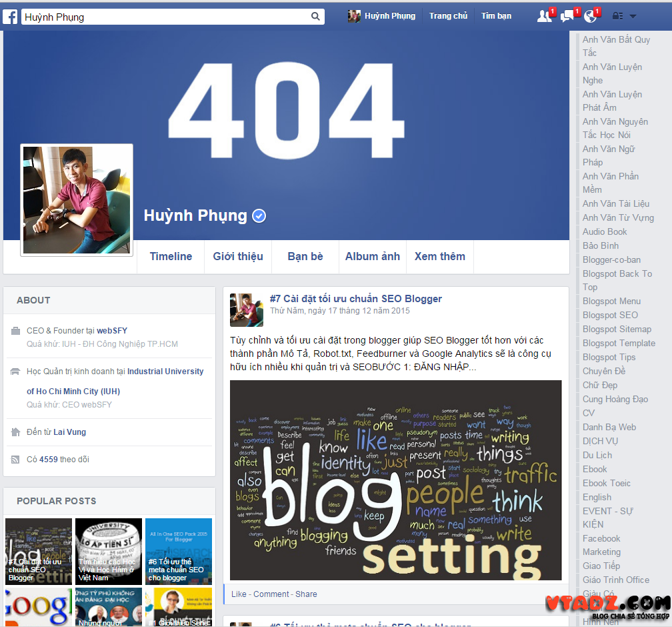Open Tìm bạn in top navigation
The width and height of the screenshot is (672, 627).
point(496,16)
